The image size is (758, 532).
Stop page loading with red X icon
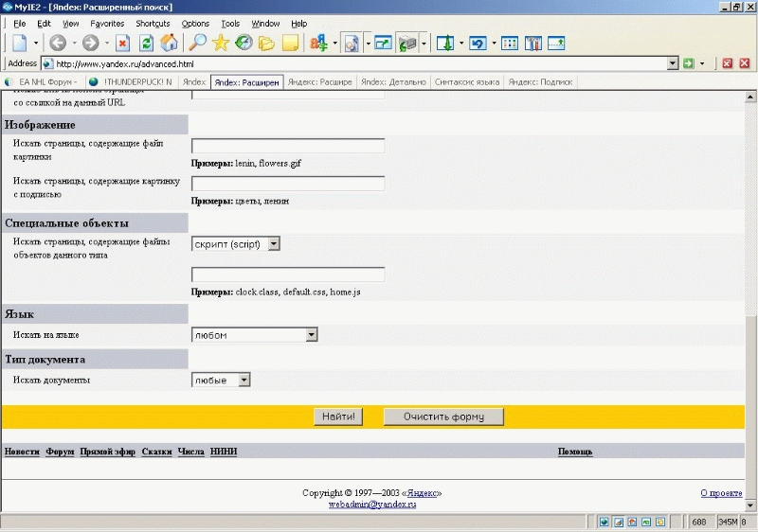(x=123, y=43)
